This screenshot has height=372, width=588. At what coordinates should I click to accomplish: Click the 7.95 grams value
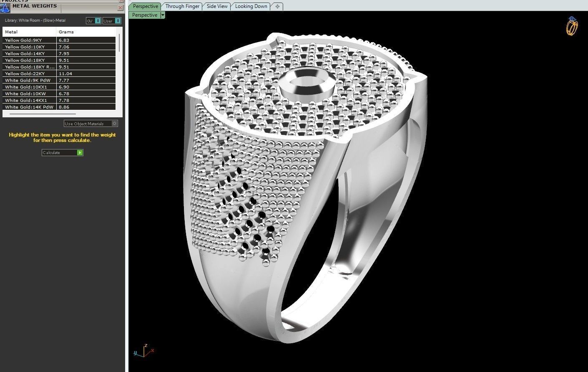[64, 53]
